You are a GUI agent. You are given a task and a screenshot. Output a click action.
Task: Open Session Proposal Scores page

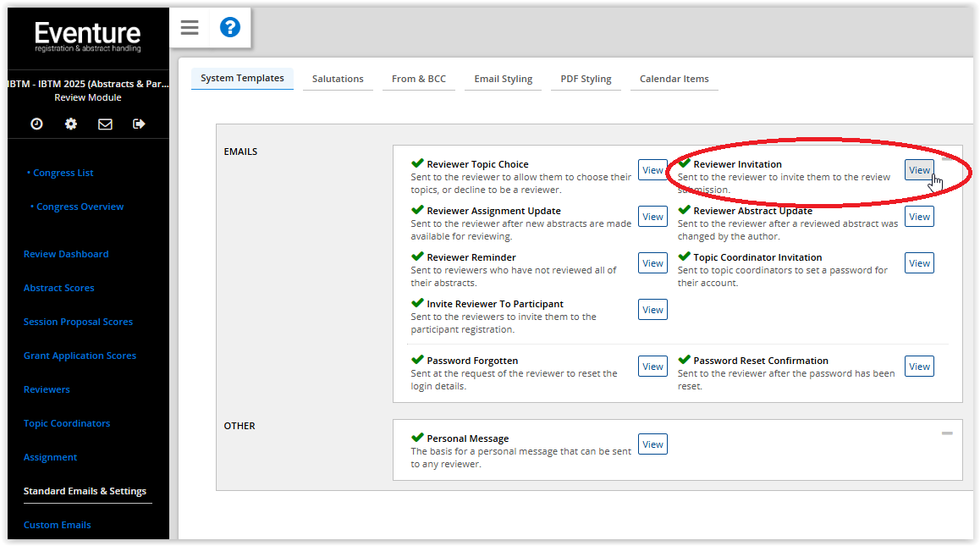click(78, 322)
